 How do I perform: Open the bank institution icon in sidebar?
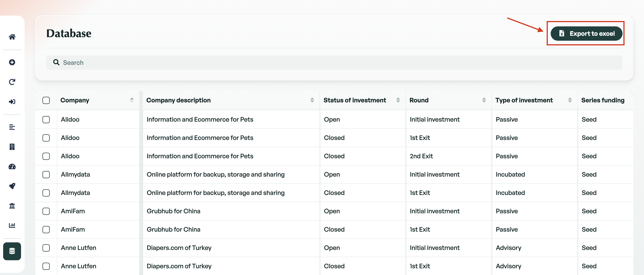pyautogui.click(x=12, y=206)
